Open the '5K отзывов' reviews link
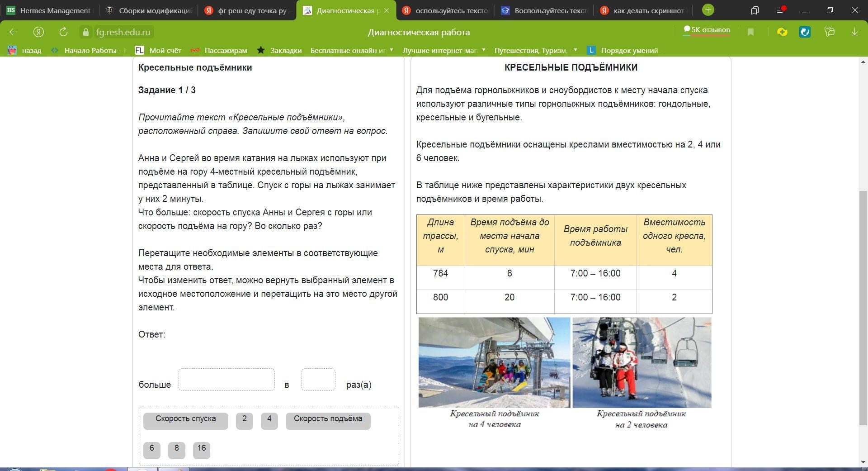 pos(707,30)
